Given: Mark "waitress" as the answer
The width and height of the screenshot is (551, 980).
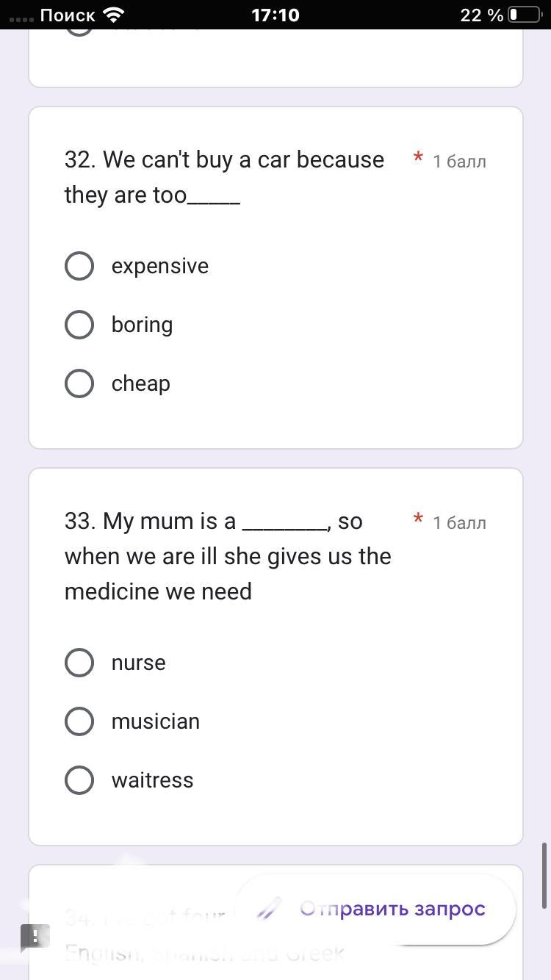Looking at the screenshot, I should pyautogui.click(x=79, y=780).
